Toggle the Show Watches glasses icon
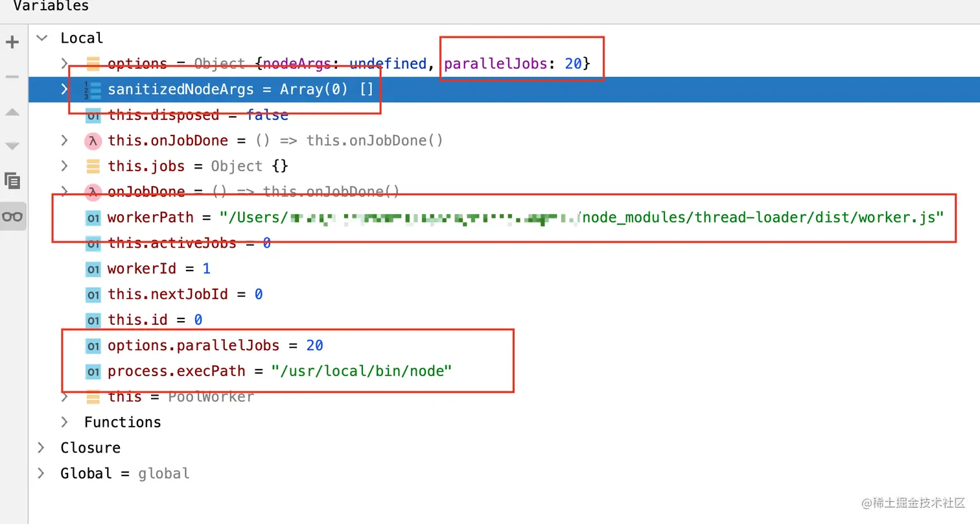The width and height of the screenshot is (980, 524). (x=12, y=216)
